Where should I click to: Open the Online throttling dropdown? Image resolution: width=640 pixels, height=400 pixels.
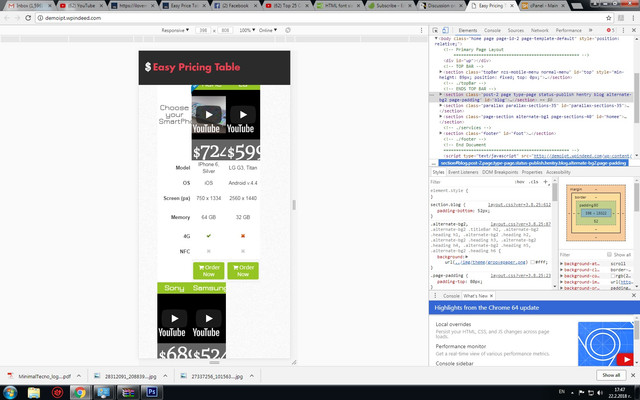click(x=268, y=30)
